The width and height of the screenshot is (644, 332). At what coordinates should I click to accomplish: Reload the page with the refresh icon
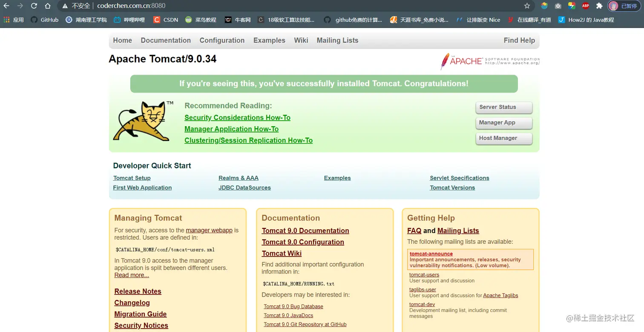[34, 6]
